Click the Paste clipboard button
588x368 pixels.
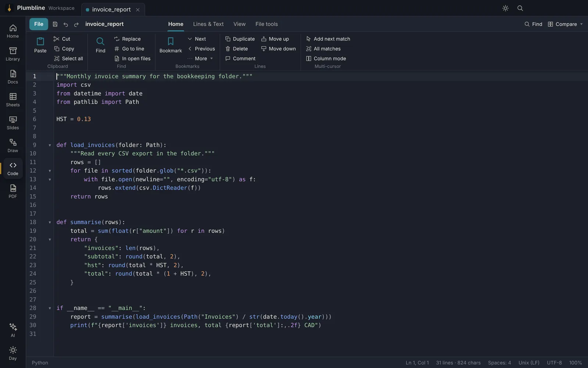coord(40,45)
